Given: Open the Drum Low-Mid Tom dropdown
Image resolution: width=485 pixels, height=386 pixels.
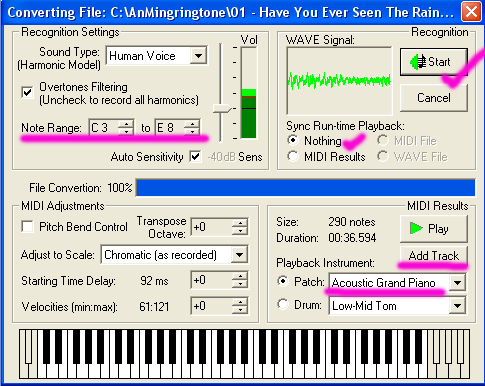Looking at the screenshot, I should (x=457, y=305).
